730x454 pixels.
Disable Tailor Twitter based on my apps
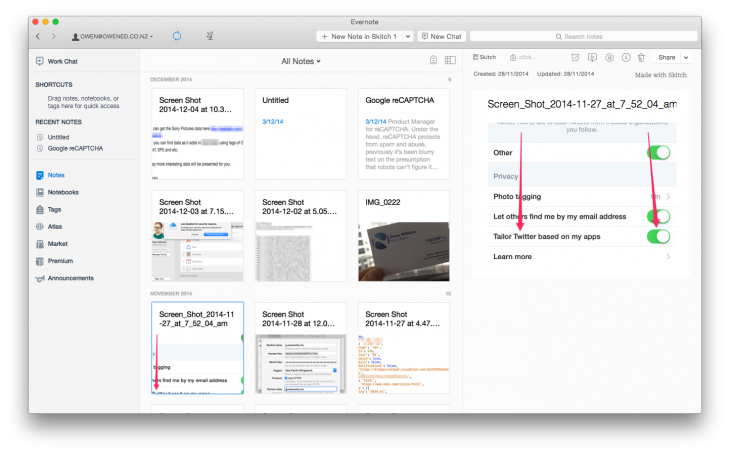pos(659,237)
